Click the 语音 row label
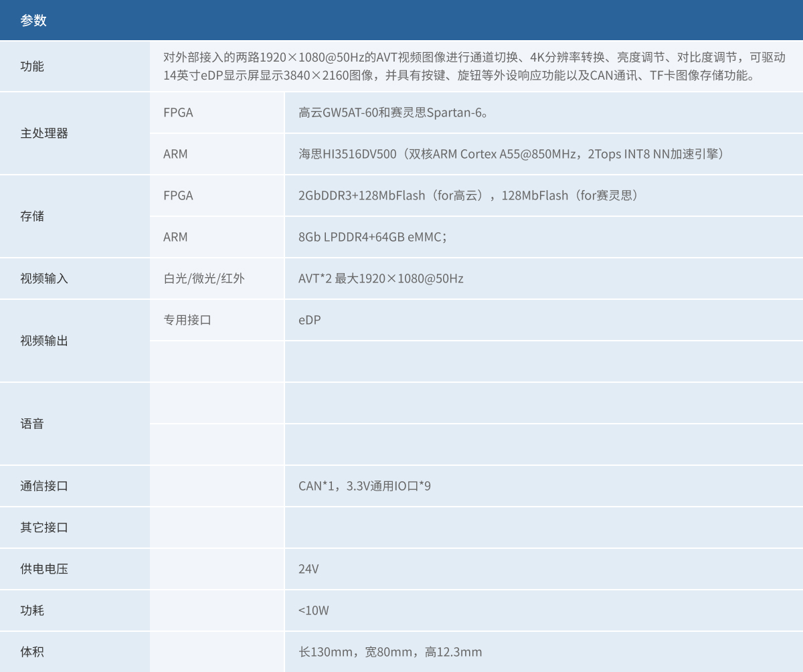The width and height of the screenshot is (803, 672). click(32, 424)
